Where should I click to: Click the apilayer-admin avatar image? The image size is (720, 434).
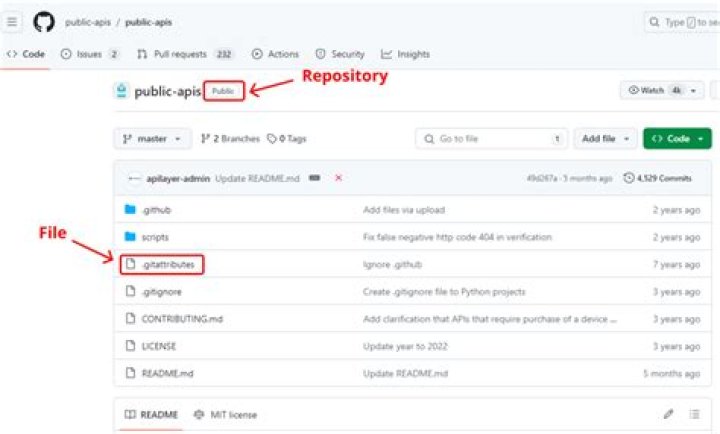click(134, 178)
